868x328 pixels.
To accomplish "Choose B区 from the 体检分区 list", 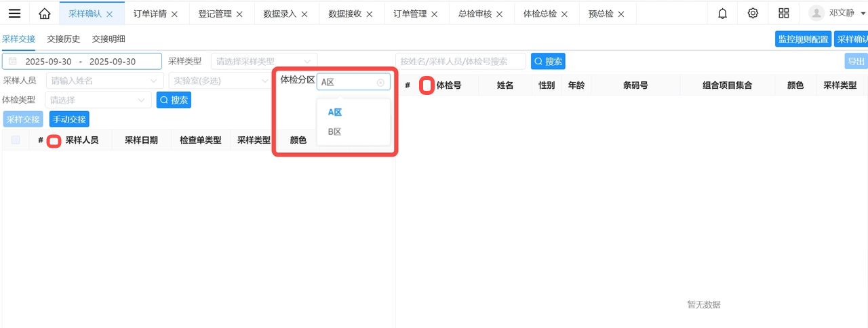I will [334, 132].
